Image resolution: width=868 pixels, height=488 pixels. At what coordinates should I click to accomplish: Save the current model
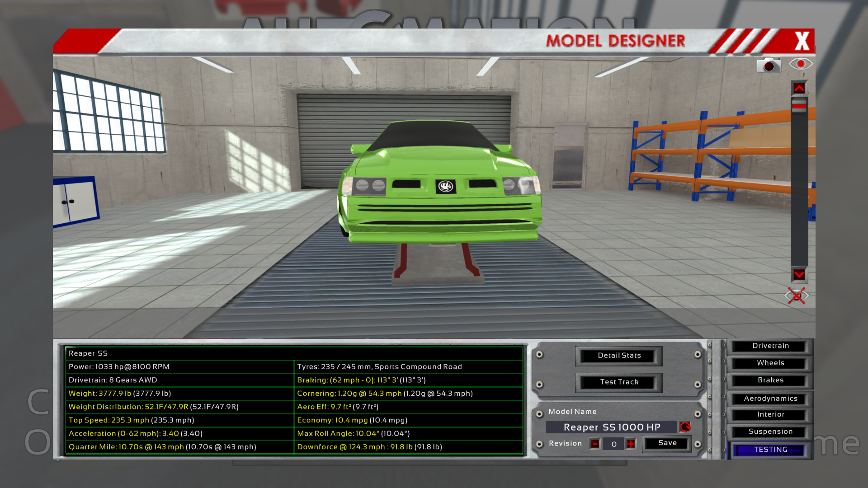pyautogui.click(x=667, y=443)
